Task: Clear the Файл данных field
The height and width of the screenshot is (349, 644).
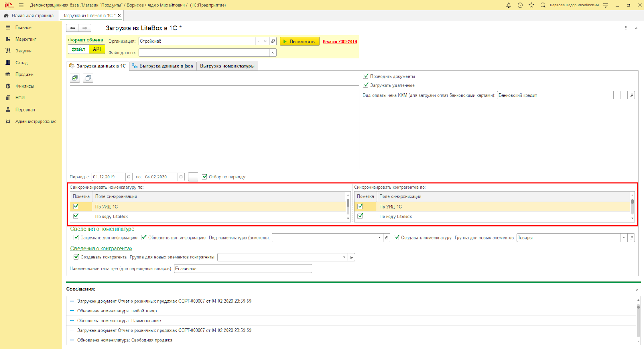Action: (272, 53)
